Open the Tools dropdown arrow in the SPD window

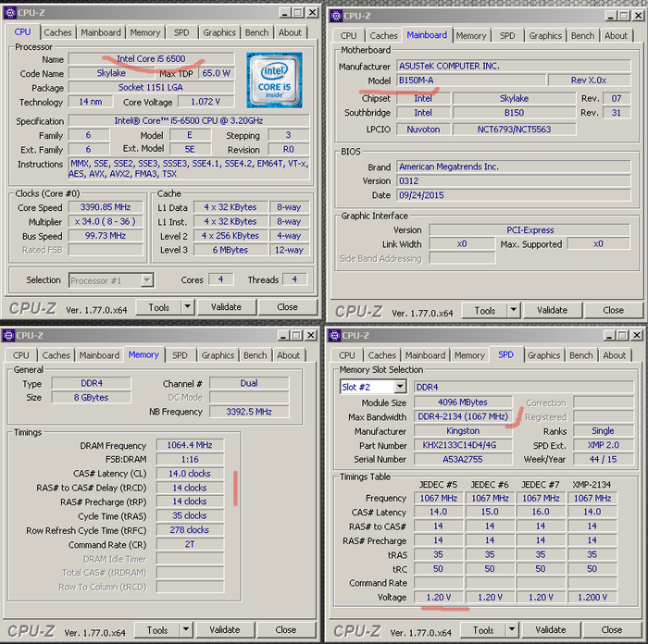(x=512, y=629)
